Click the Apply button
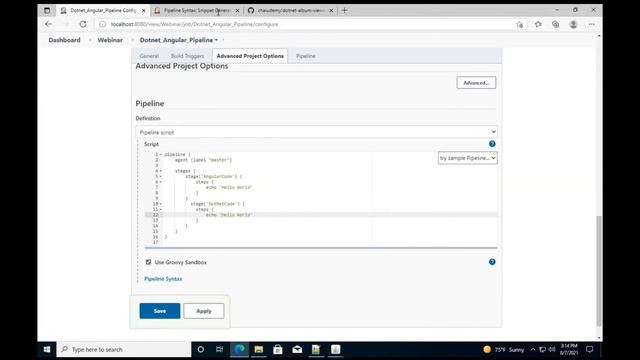640x360 pixels. click(x=204, y=311)
